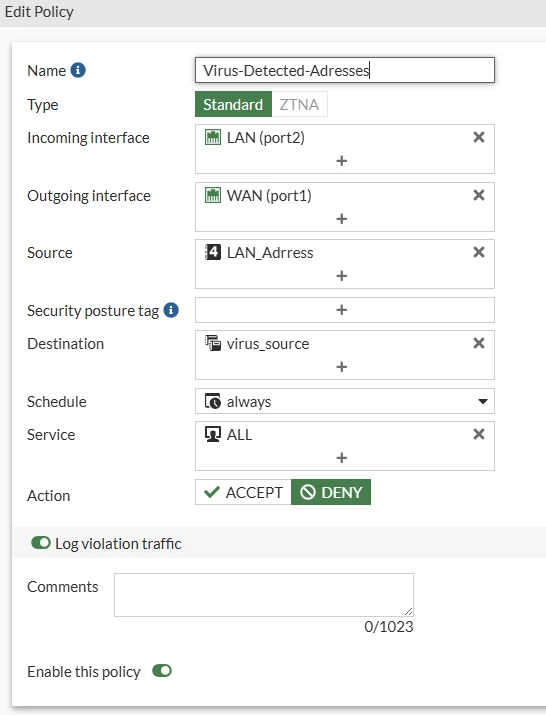Click the always schedule clock icon
The image size is (546, 715).
coord(213,401)
